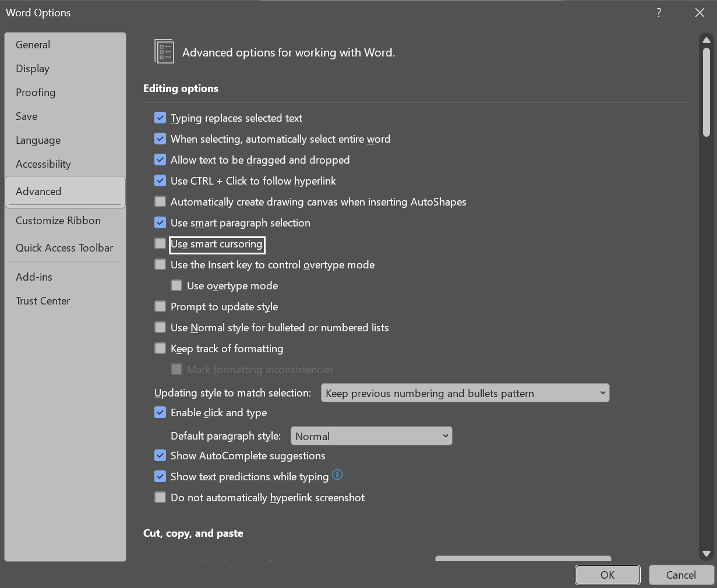Close the Word Options dialog

[x=700, y=13]
